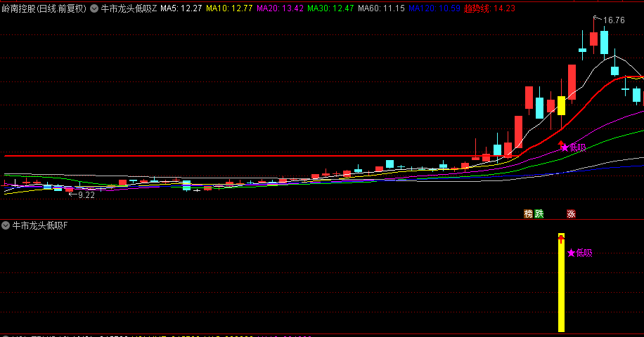Open the dropdown circle beside 牛市龙头低吸F
The image size is (644, 337).
[x=6, y=225]
